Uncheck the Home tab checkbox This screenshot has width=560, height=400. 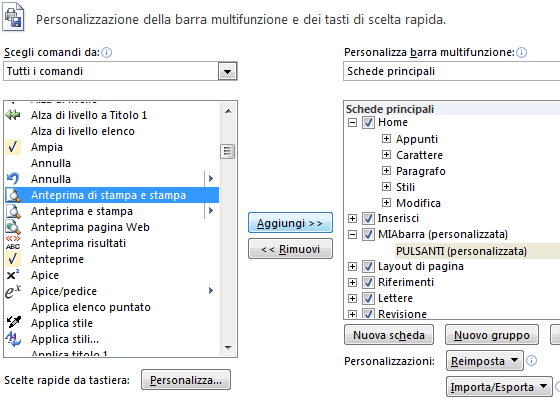(368, 122)
